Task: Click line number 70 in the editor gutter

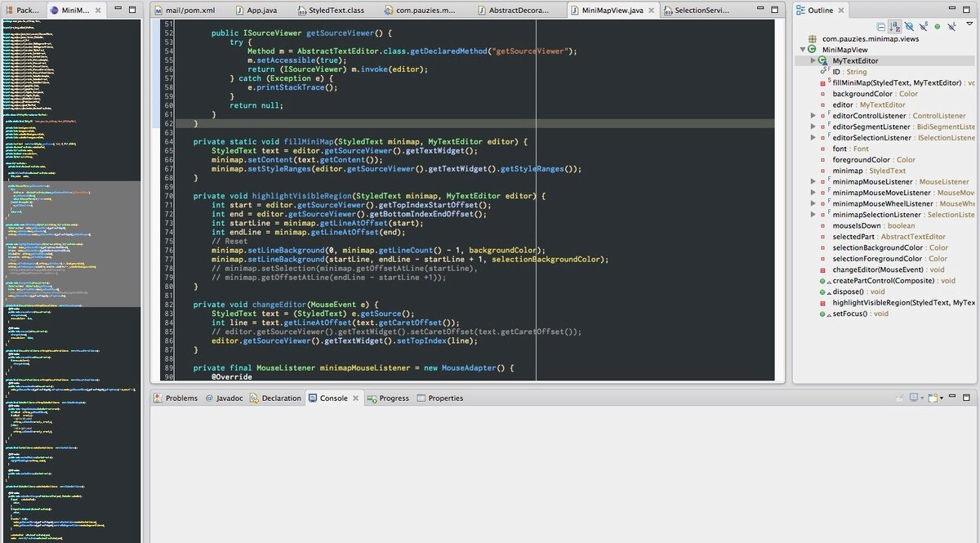Action: (x=168, y=196)
